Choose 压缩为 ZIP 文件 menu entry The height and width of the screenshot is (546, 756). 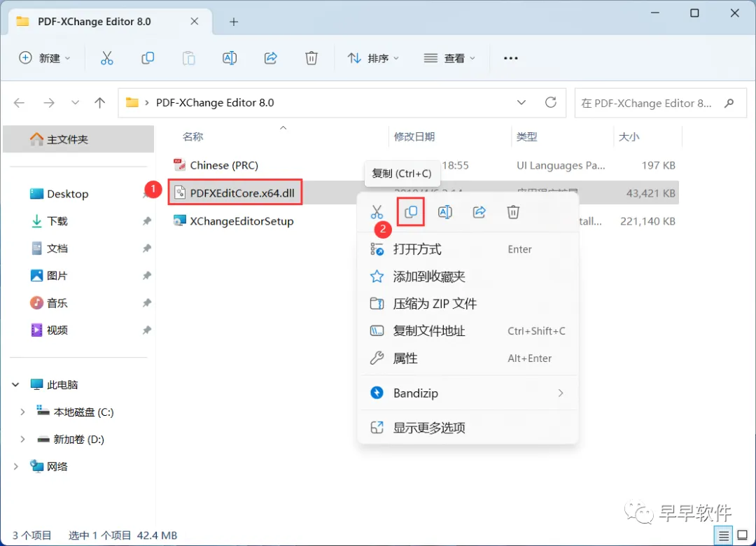pyautogui.click(x=468, y=304)
